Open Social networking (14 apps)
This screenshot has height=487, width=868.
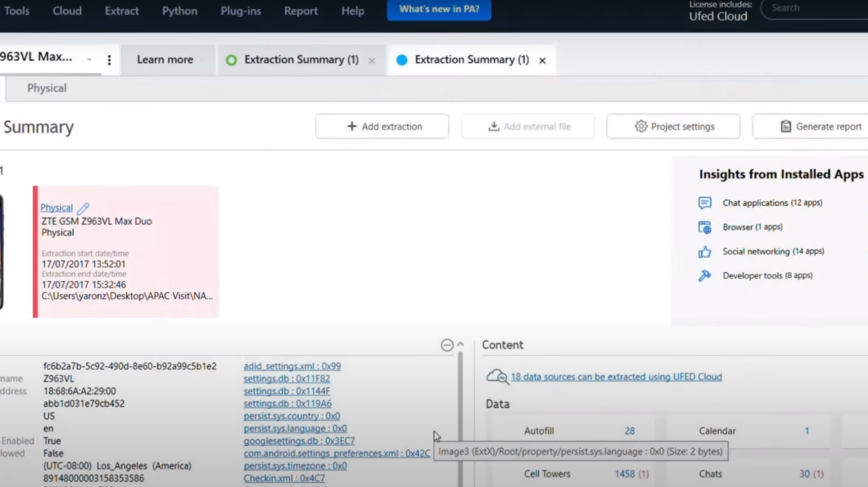[773, 252]
